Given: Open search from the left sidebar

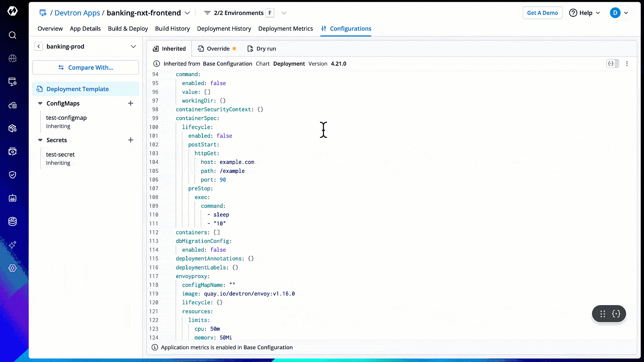Looking at the screenshot, I should point(12,35).
